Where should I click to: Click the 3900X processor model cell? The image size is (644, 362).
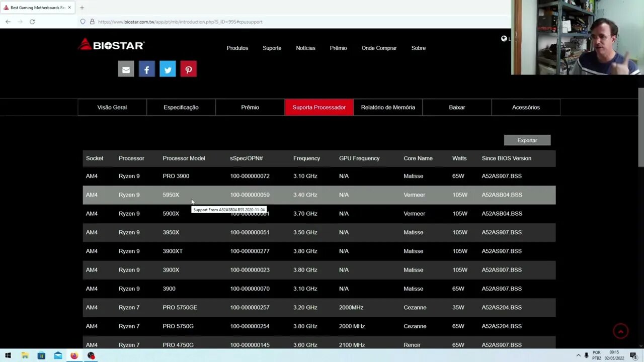coord(171,270)
